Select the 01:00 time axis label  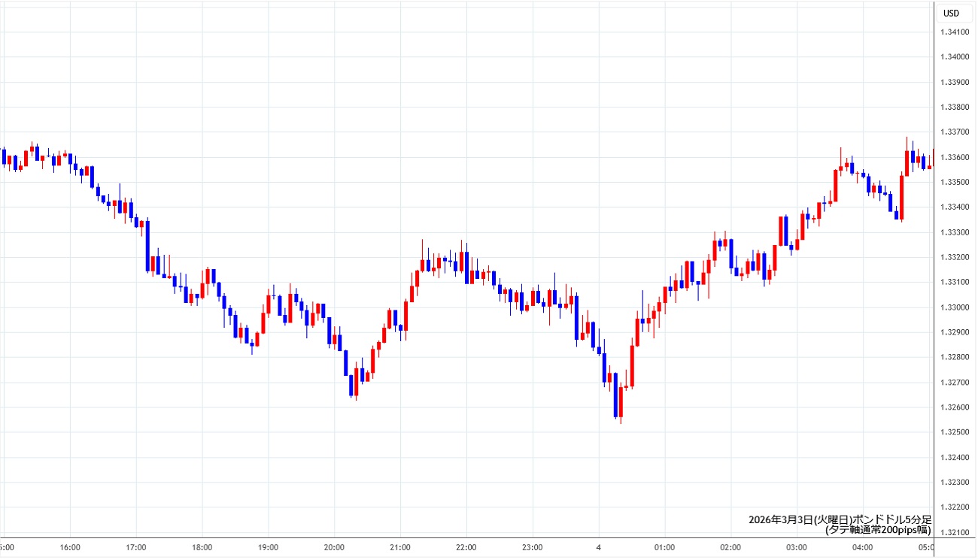click(x=664, y=547)
